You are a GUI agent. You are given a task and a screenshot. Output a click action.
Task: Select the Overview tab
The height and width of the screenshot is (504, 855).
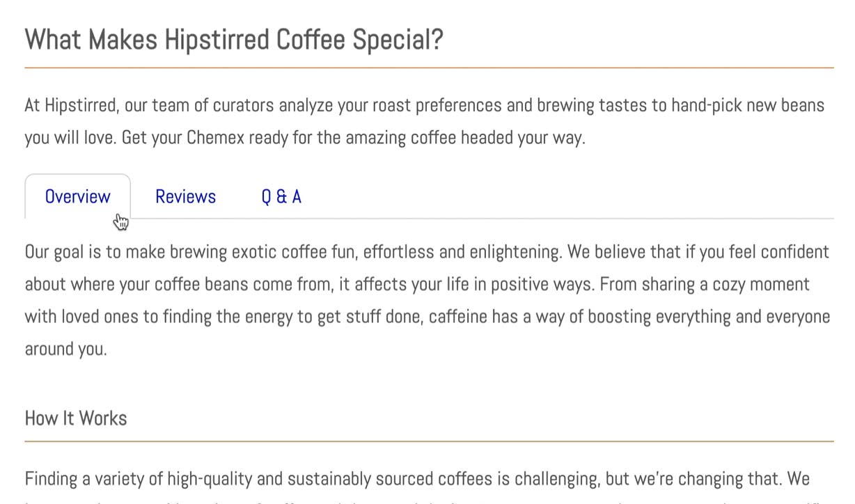point(77,196)
